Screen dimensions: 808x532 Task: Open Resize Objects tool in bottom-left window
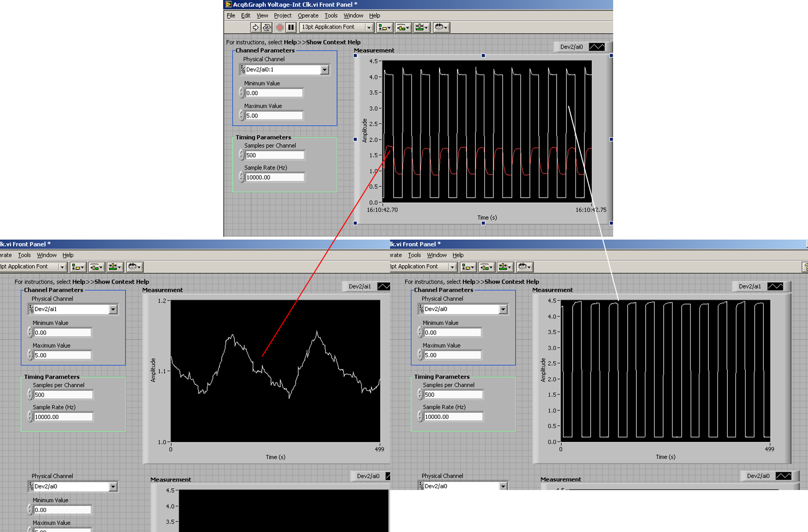[115, 267]
